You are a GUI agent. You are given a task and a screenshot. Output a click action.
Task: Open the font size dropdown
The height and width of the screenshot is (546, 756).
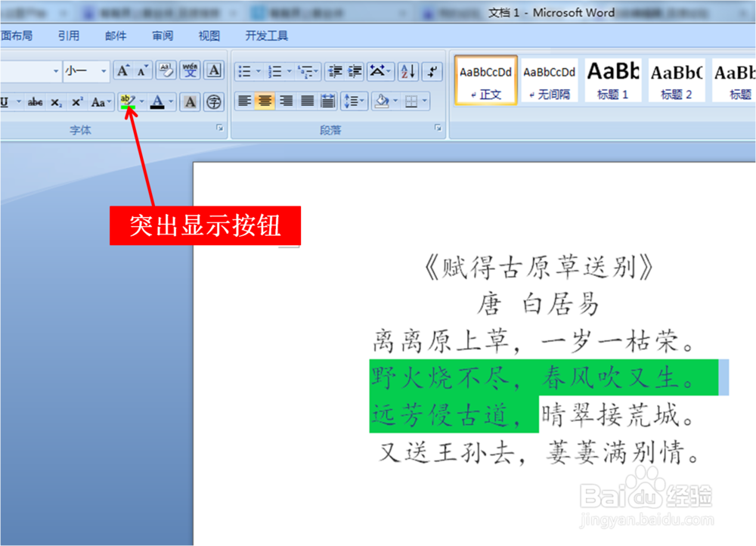pos(103,70)
